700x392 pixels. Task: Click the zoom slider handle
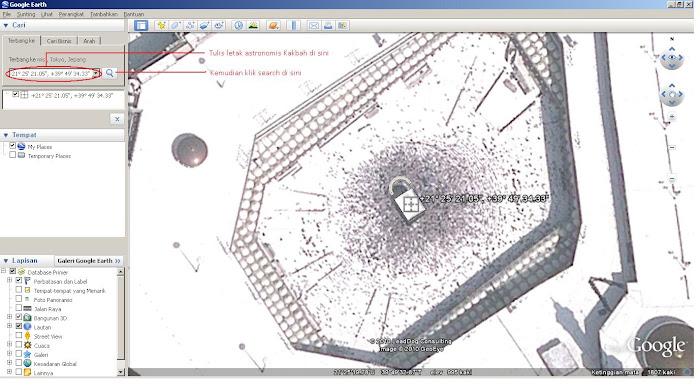[x=672, y=147]
